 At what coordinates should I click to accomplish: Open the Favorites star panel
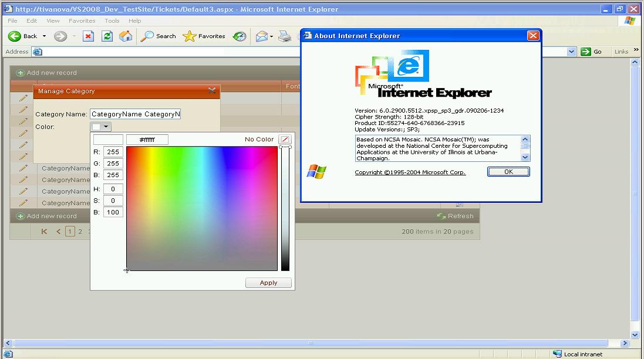pos(204,36)
